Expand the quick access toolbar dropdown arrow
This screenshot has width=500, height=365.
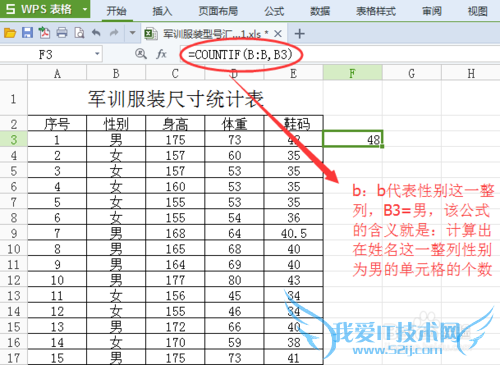pos(132,33)
